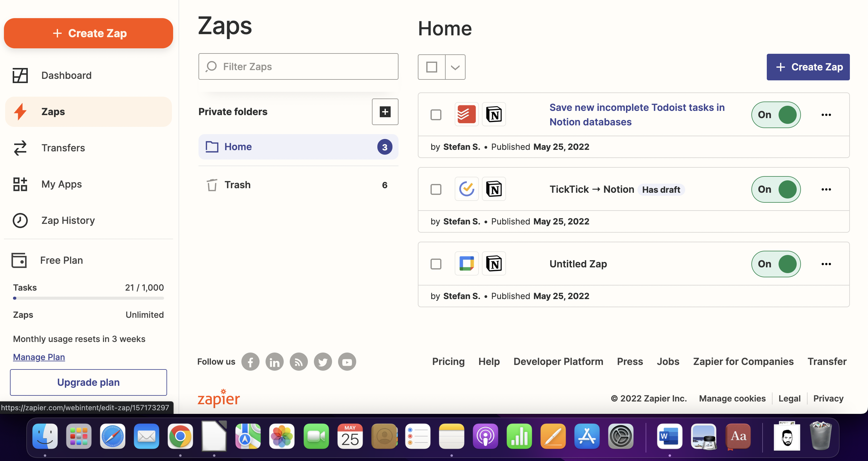Open the Help footer link
Screen dimensions: 868x461
489,362
